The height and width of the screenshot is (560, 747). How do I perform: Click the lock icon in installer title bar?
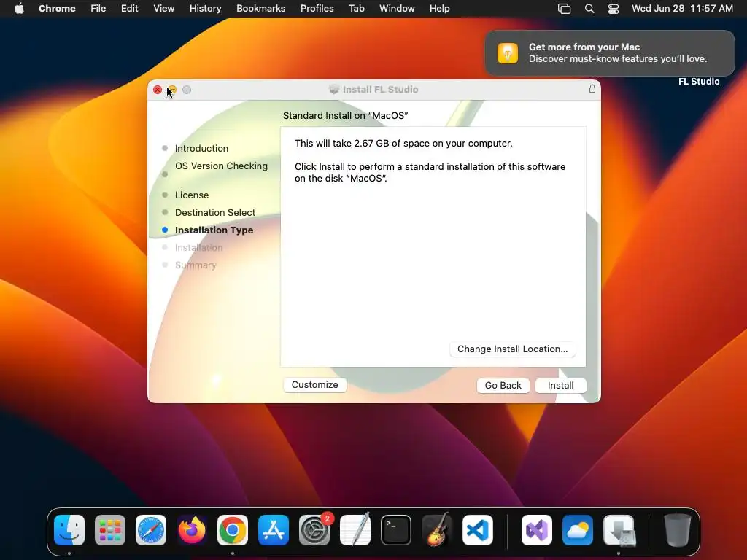point(592,88)
